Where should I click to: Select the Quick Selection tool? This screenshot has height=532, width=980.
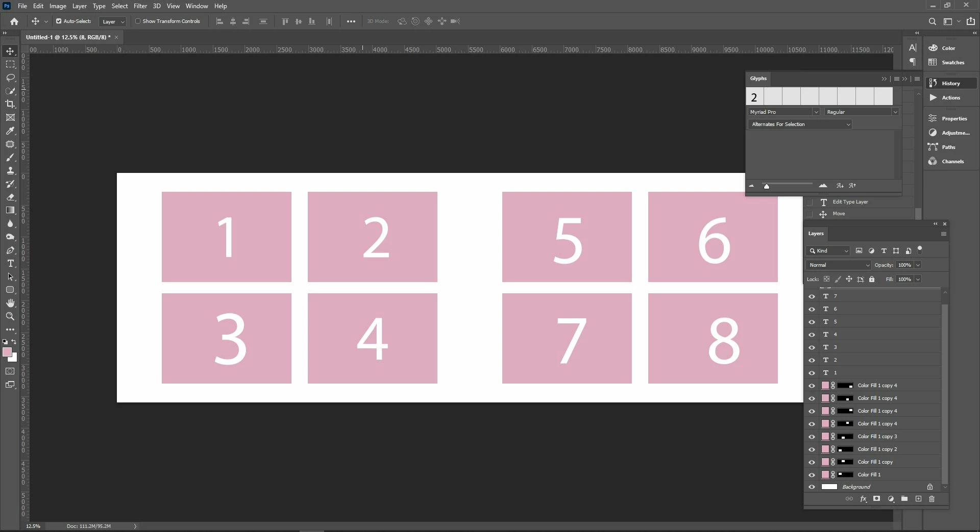tap(10, 91)
